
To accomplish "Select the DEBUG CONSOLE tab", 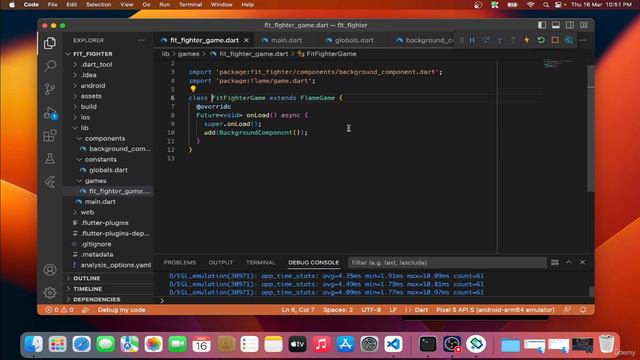I will click(313, 262).
